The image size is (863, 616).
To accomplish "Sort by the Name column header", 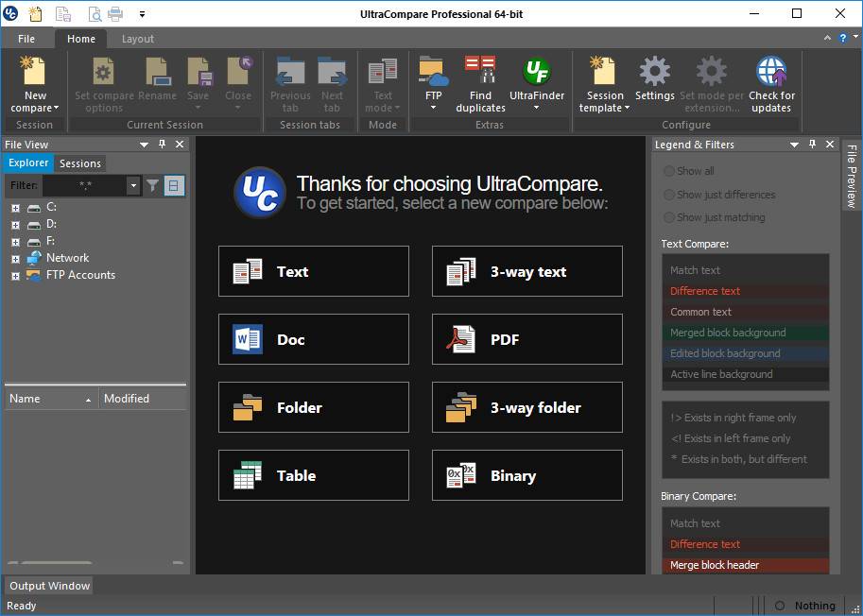I will (51, 399).
